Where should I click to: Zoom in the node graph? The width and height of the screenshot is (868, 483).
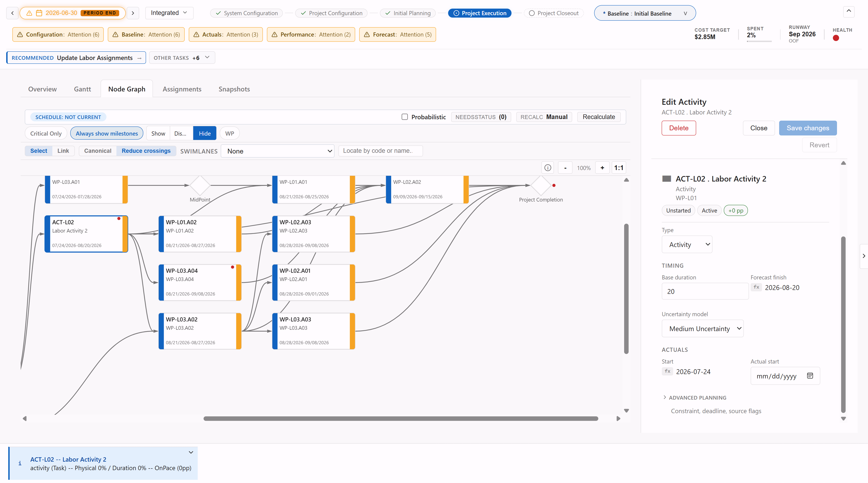[x=602, y=168]
